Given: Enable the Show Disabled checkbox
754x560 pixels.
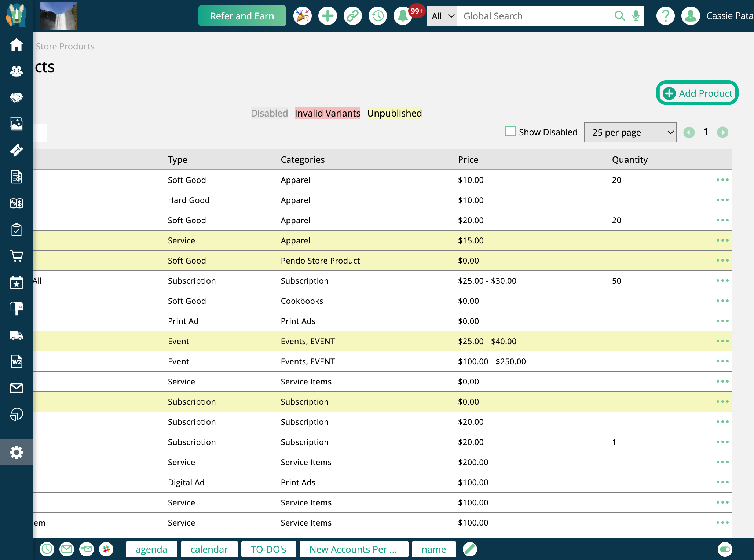Looking at the screenshot, I should point(510,131).
